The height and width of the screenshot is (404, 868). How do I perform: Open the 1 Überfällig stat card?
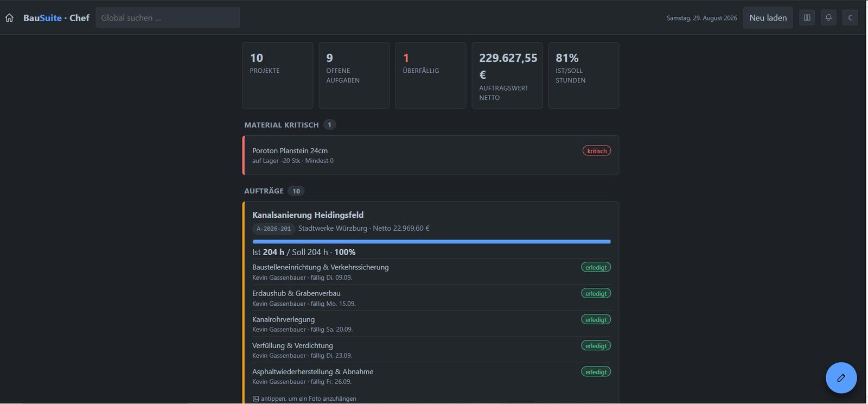point(431,75)
